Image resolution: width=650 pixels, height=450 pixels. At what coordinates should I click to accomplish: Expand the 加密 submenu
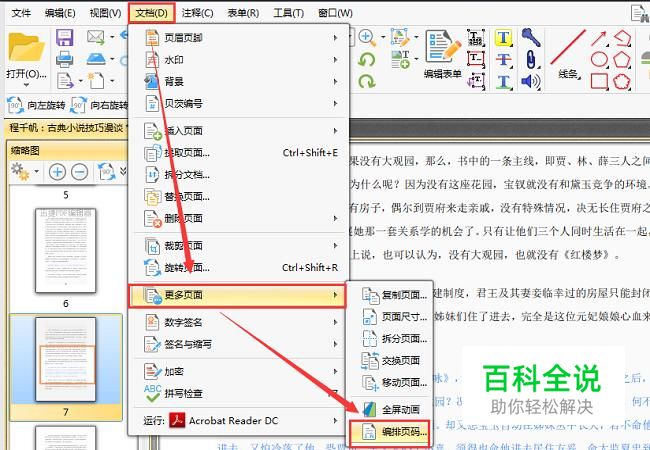[x=240, y=371]
